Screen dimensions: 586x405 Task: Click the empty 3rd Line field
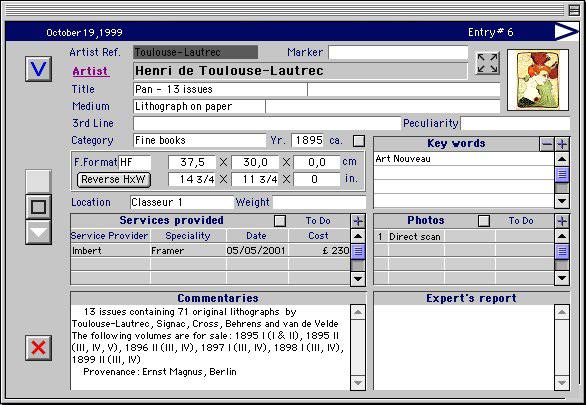coord(267,124)
